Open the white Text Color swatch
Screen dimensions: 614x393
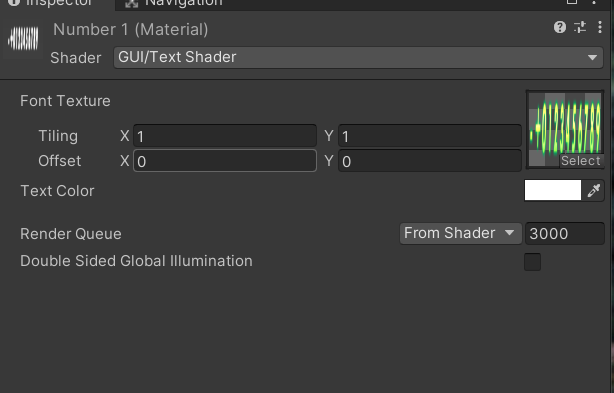[x=553, y=190]
